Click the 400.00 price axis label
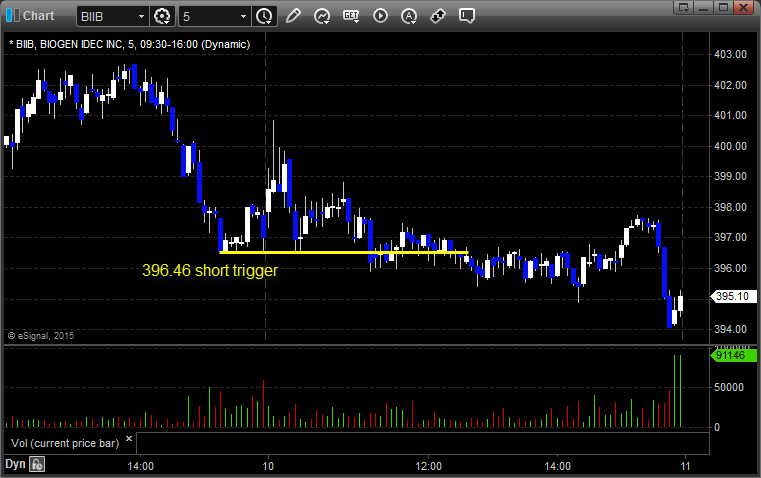The image size is (761, 478). 730,146
